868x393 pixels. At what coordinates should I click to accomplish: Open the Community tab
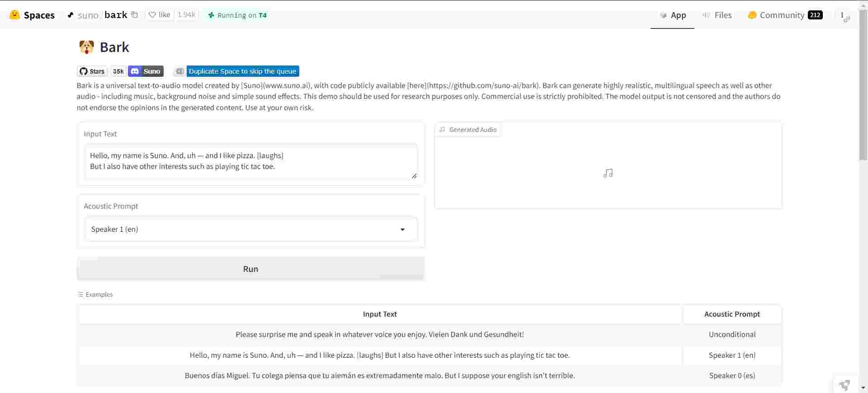[x=785, y=15]
